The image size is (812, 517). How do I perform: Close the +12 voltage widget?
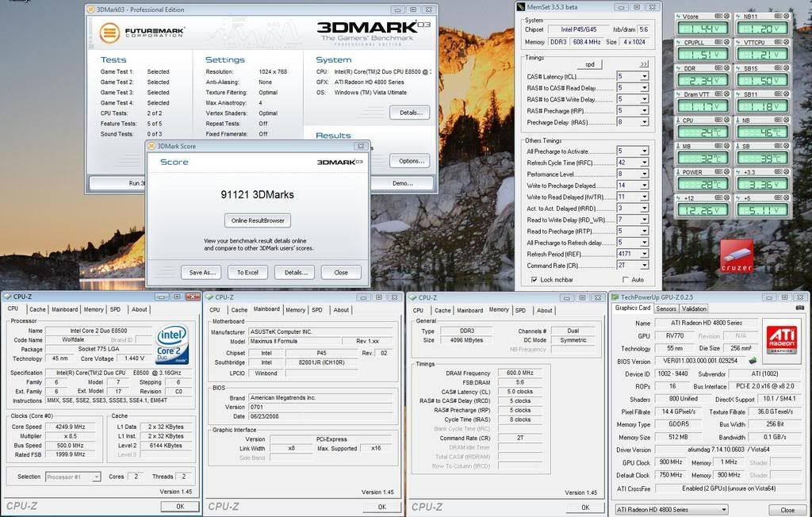click(726, 198)
